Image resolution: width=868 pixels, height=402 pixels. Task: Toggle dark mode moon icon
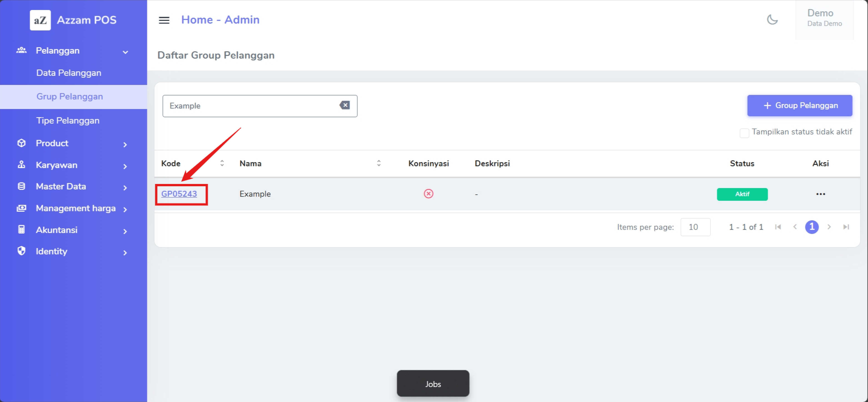point(772,20)
